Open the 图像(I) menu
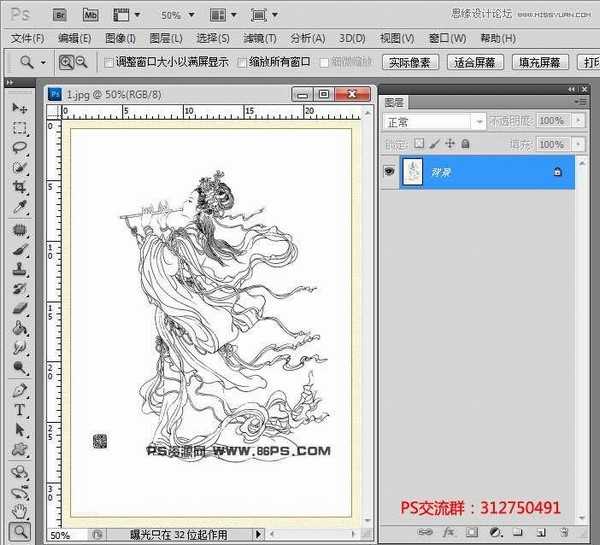Image resolution: width=600 pixels, height=545 pixels. pyautogui.click(x=120, y=38)
